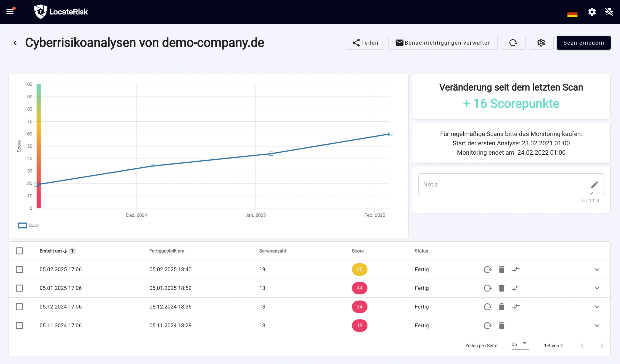
Task: Open the rows-per-page dropdown showing 25
Action: coord(520,344)
